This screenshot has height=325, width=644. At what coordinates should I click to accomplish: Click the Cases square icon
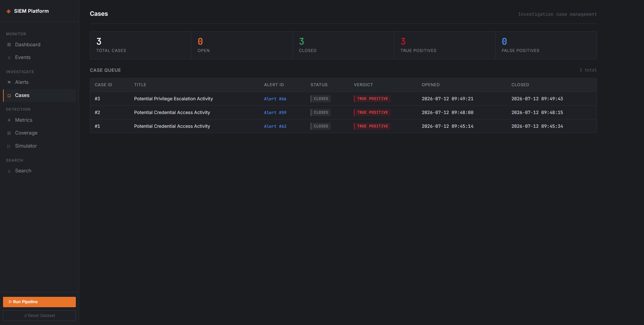[9, 96]
